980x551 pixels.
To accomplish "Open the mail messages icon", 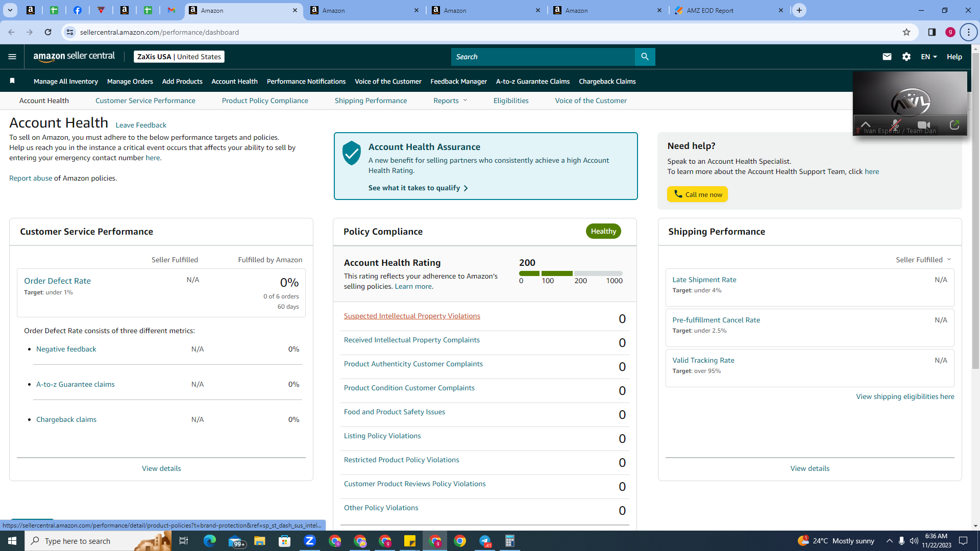I will click(x=887, y=57).
